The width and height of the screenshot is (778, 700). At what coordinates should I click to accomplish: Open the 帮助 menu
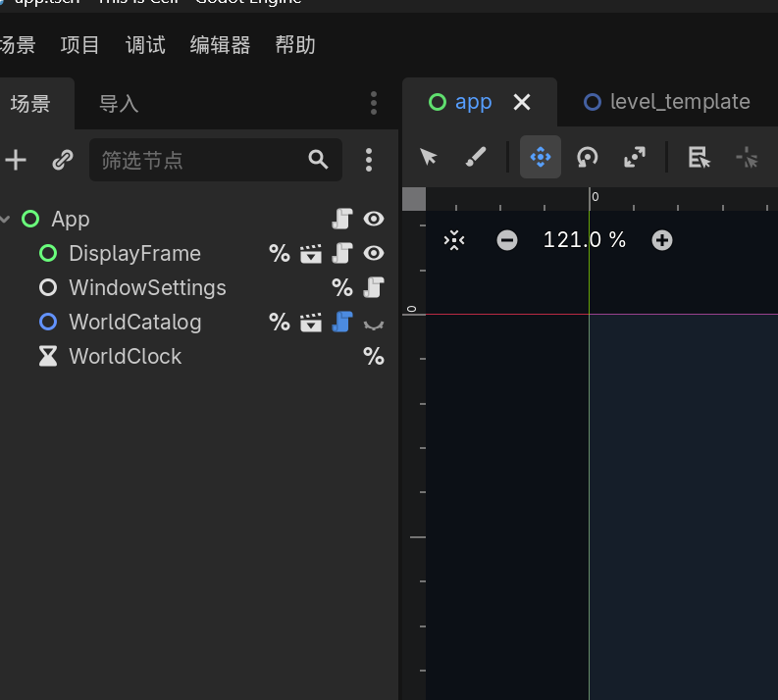pos(295,45)
